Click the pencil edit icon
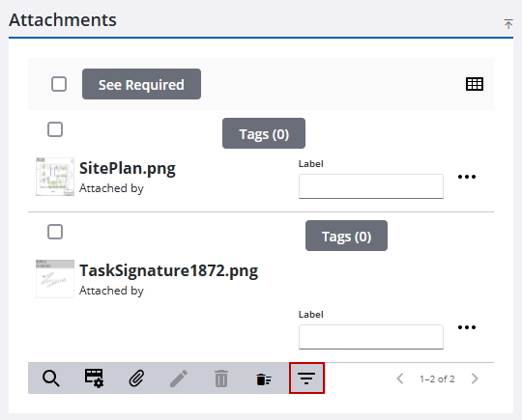This screenshot has width=522, height=420. click(x=179, y=378)
